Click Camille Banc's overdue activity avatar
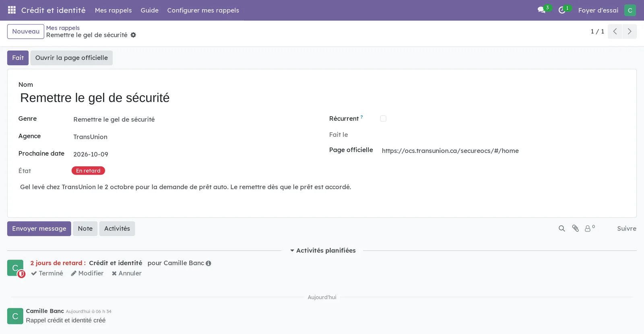 tap(15, 268)
